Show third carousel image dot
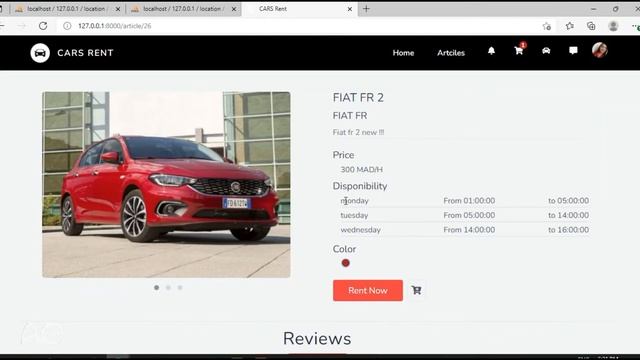The image size is (640, 360). [180, 287]
